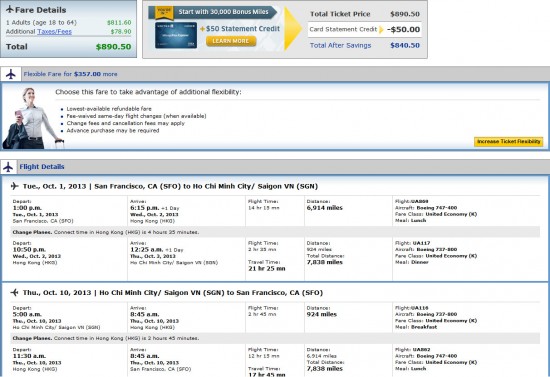Click the airplane icon in Flexible Fare header
This screenshot has height=377, width=550.
[11, 74]
